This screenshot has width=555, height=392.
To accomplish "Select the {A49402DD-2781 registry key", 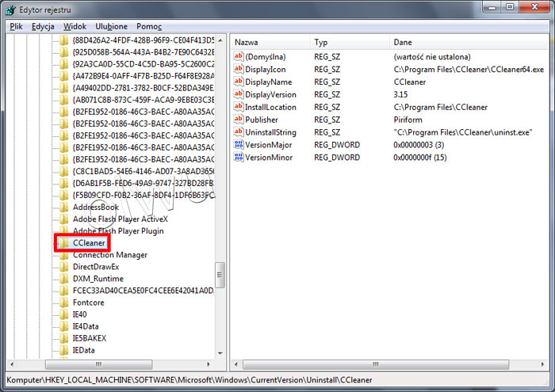I will pos(143,88).
